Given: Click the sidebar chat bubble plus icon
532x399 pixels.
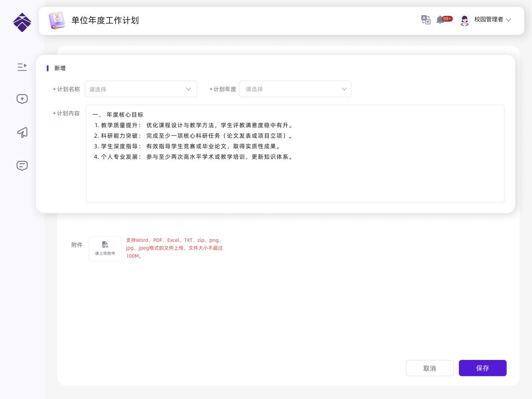Looking at the screenshot, I should click(x=22, y=99).
